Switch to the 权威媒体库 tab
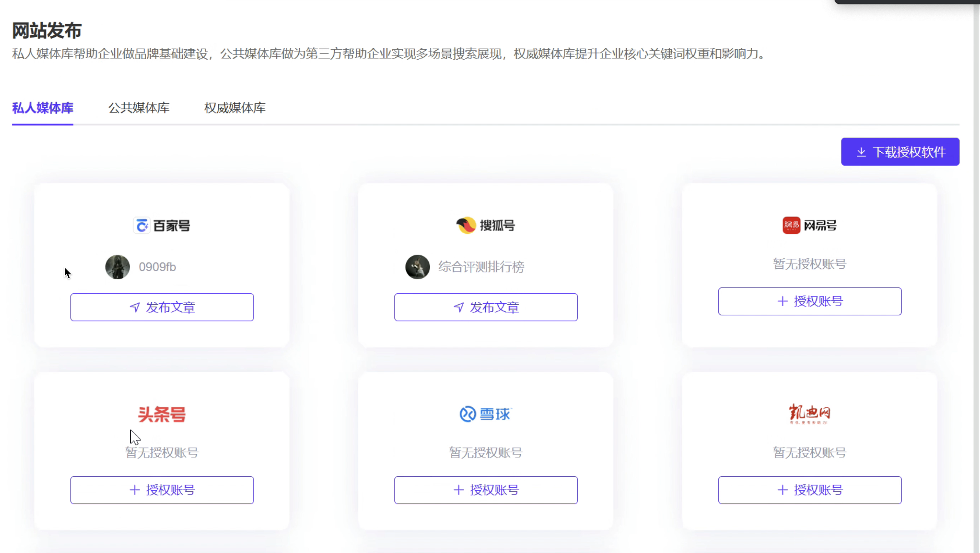Screen dimensions: 980x553 coord(235,108)
